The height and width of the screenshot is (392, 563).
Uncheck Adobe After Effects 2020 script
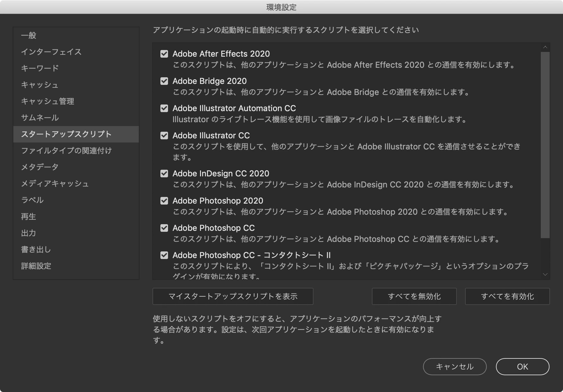tap(164, 54)
